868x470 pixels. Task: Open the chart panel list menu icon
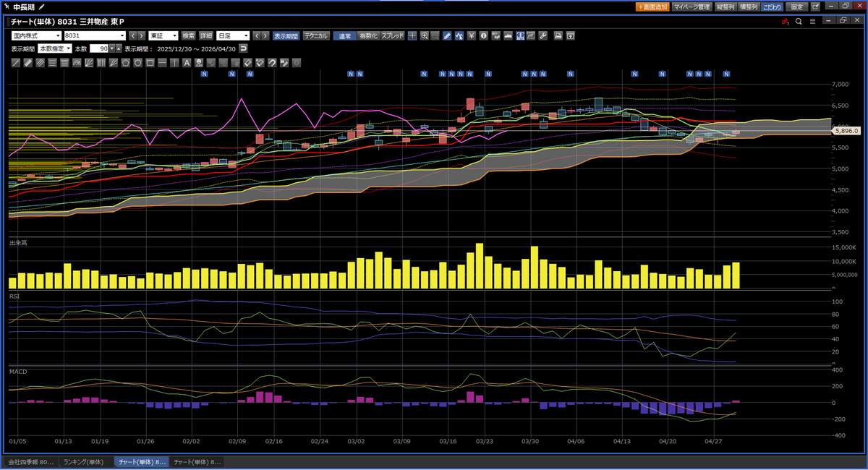(812, 22)
